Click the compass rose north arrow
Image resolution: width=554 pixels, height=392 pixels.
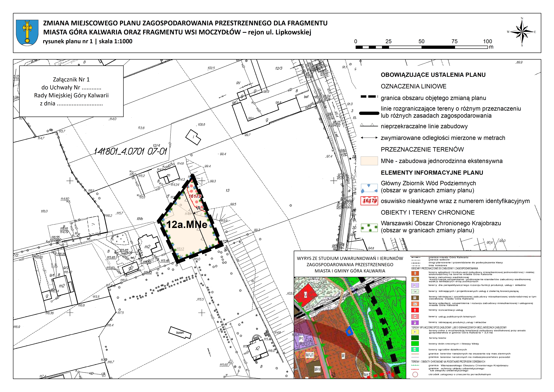(522, 32)
